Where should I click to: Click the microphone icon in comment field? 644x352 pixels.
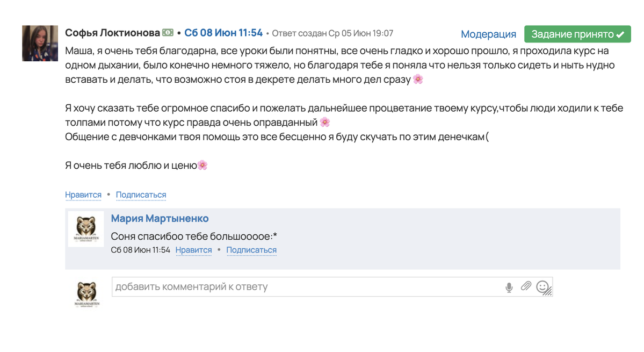point(509,288)
